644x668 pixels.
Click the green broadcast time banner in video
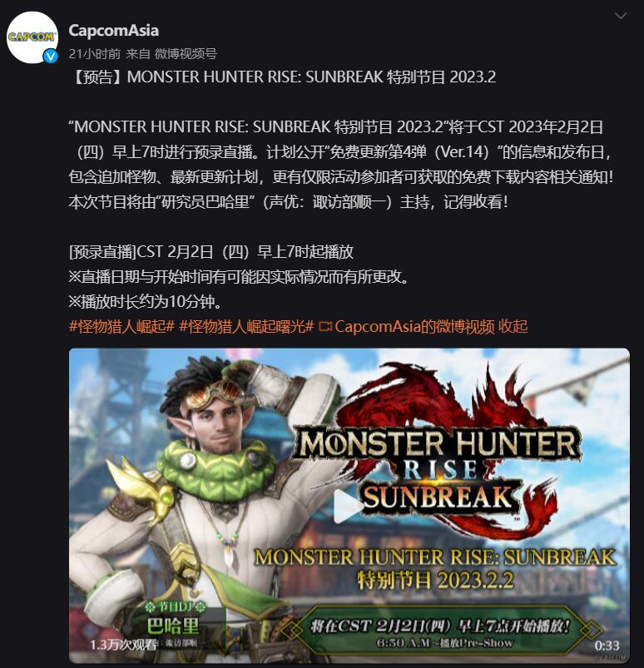(x=440, y=631)
